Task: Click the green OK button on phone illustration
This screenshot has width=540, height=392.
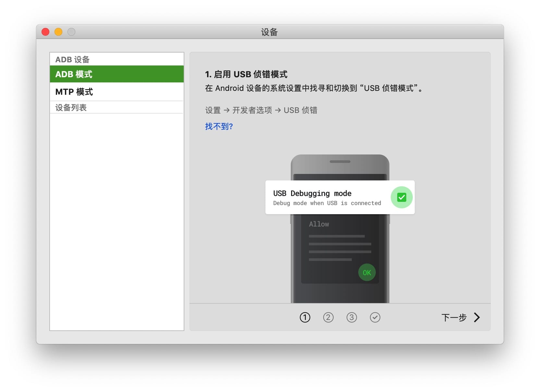Action: click(x=367, y=273)
